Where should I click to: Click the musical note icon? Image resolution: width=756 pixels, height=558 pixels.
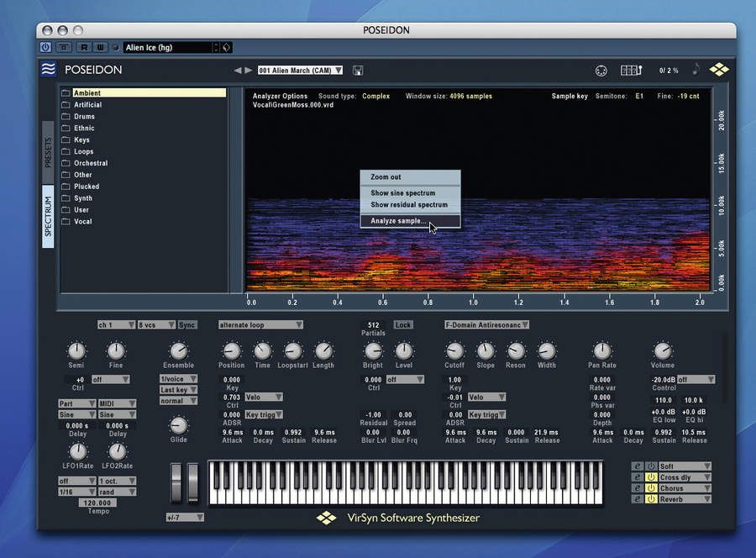696,70
